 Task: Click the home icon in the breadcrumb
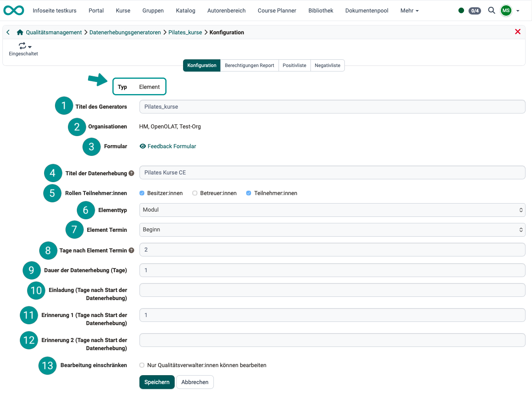point(19,32)
